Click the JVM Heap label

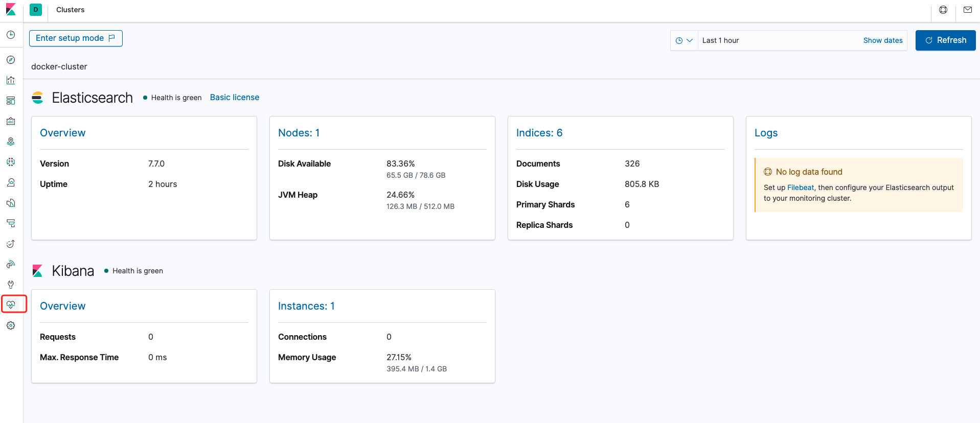(298, 195)
